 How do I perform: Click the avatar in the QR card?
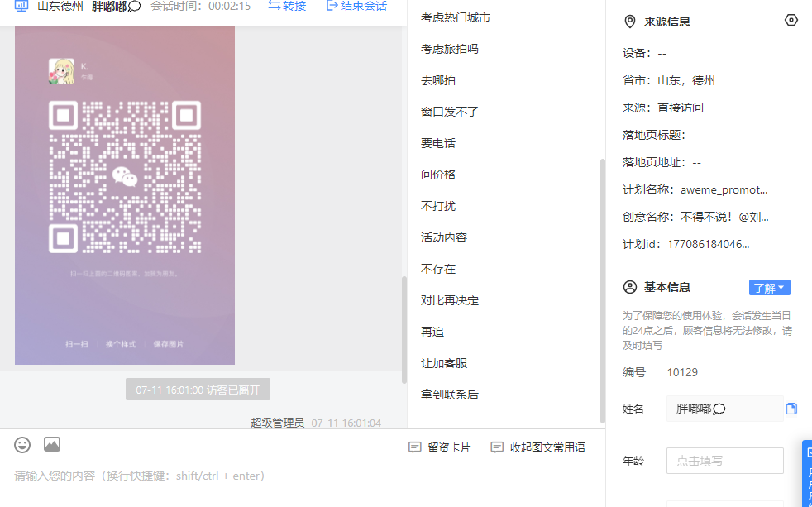(x=61, y=71)
